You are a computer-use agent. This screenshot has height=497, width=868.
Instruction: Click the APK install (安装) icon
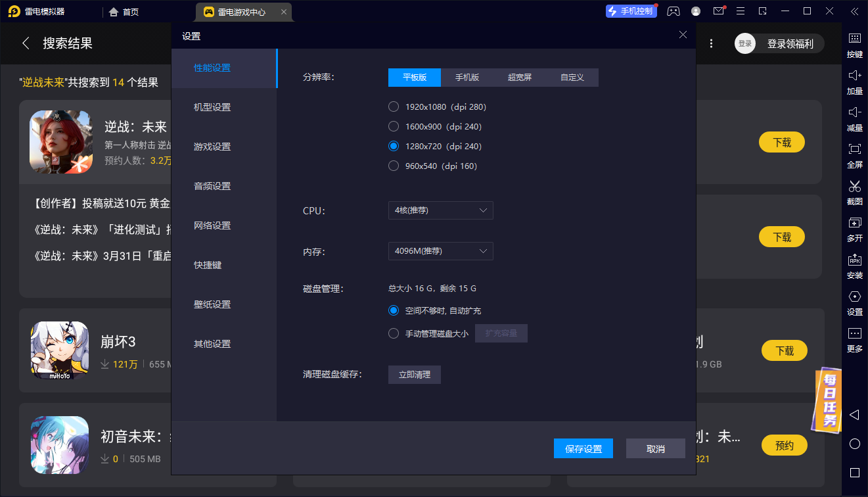(854, 267)
